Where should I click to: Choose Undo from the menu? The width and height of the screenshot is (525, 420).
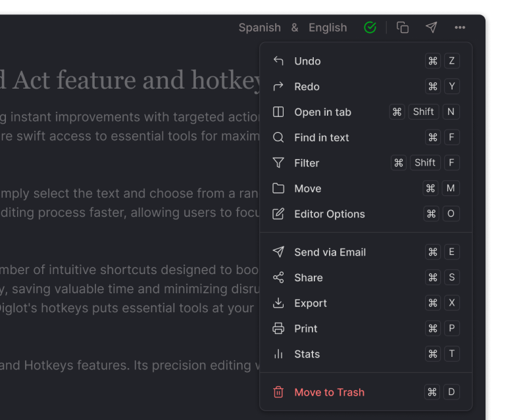pos(366,61)
